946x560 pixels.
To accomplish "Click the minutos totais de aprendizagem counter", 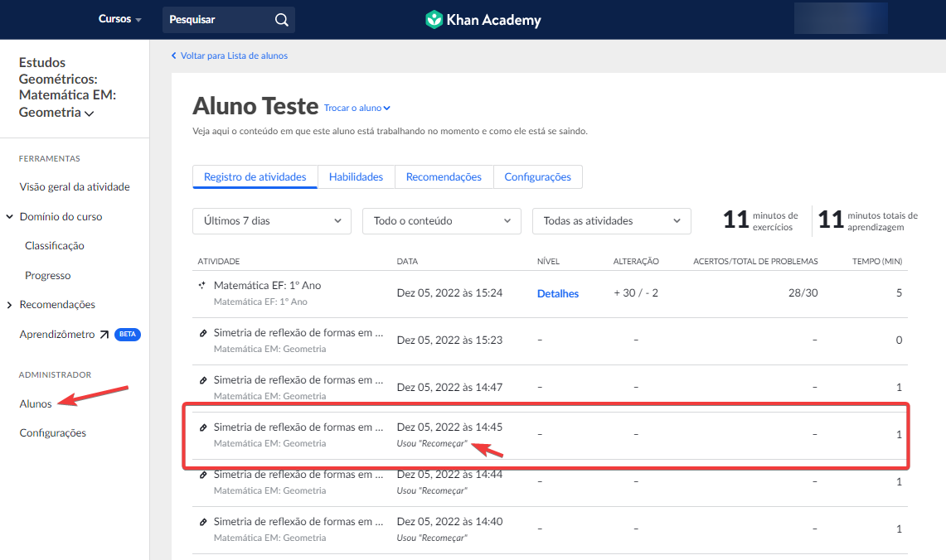I will pyautogui.click(x=867, y=220).
